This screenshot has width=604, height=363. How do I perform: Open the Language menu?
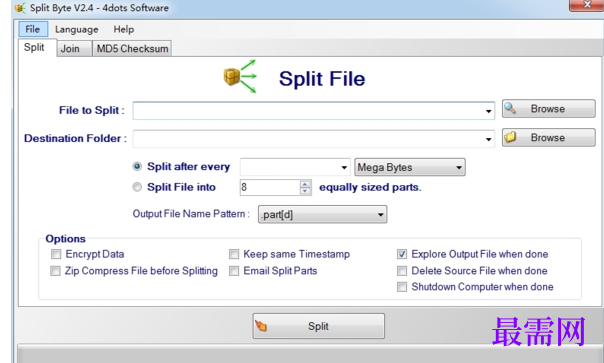click(x=76, y=29)
